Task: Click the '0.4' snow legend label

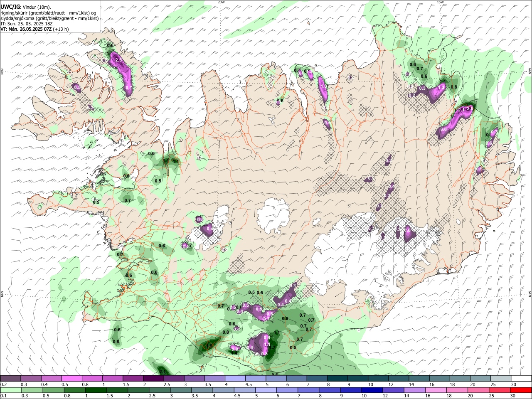Action: (x=44, y=384)
